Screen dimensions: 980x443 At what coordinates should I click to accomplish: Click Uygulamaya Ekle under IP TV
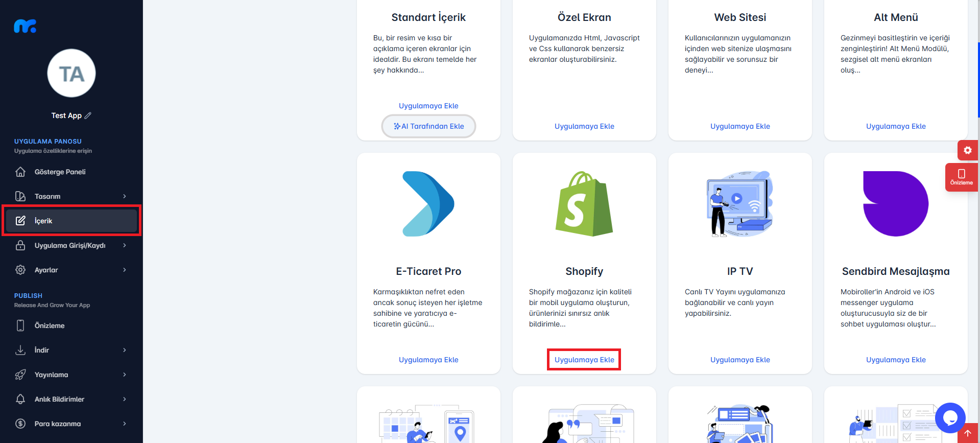[740, 360]
